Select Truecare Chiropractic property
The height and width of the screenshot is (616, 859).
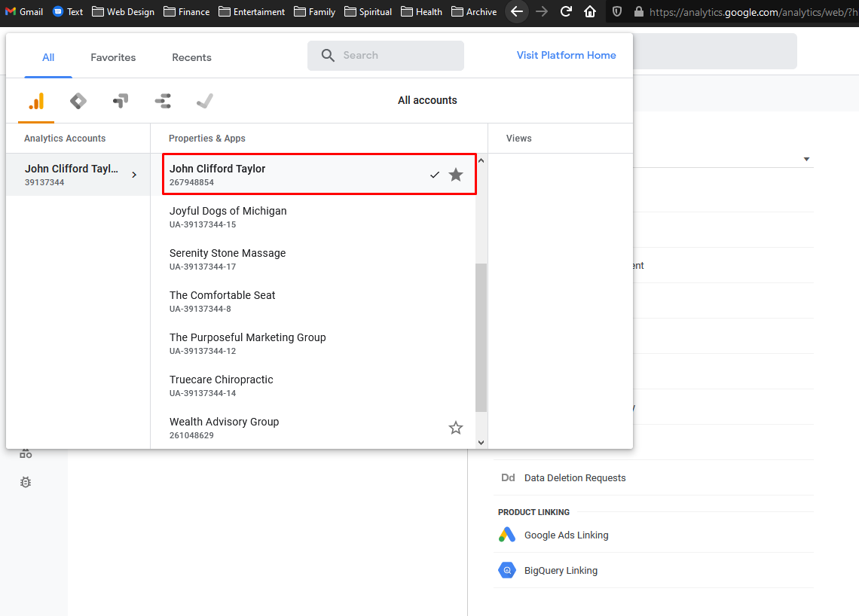(313, 386)
